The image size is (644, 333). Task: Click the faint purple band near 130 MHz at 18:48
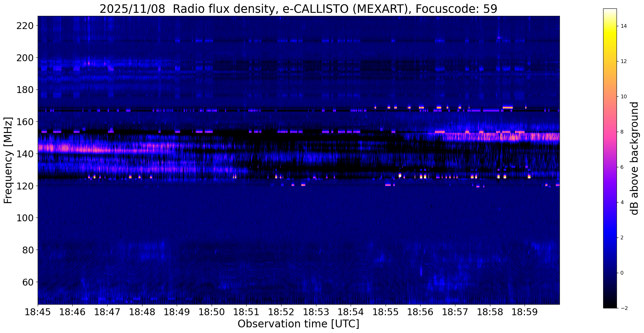(142, 169)
